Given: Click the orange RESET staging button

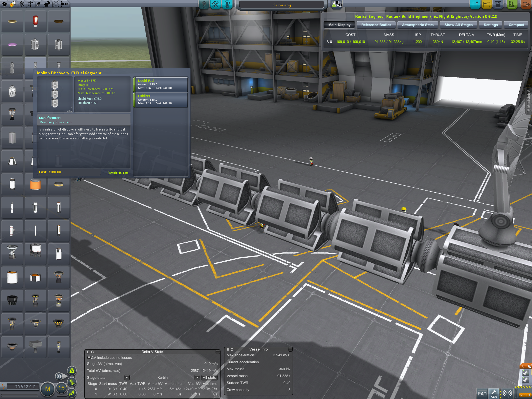Looking at the screenshot, I should 525,395.
